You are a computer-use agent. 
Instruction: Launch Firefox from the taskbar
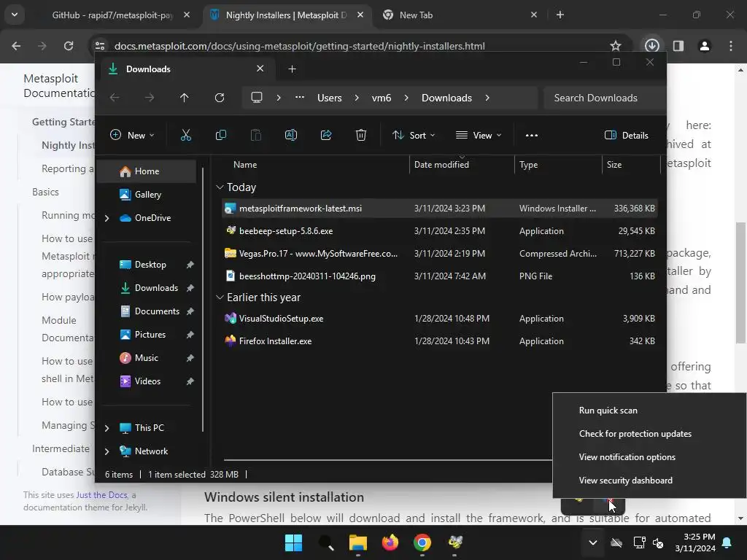[390, 542]
